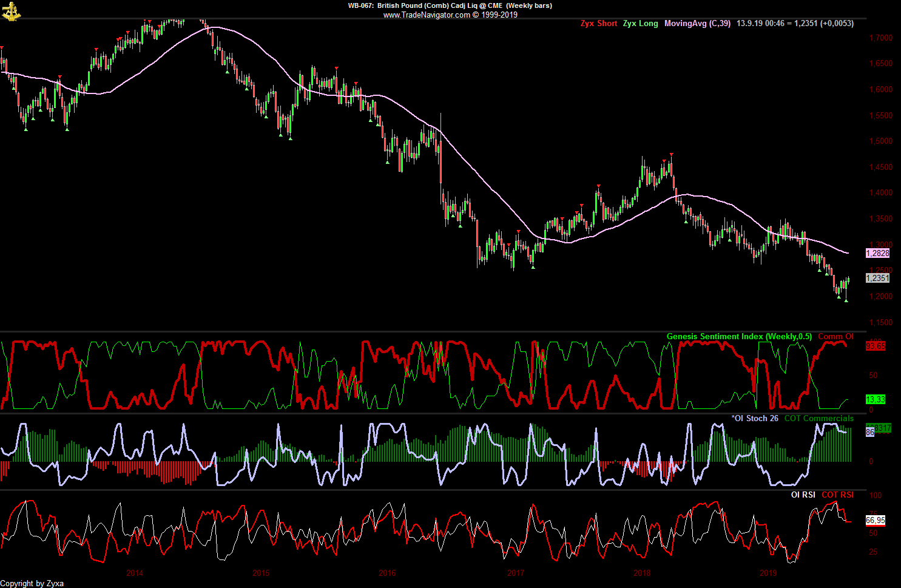Select the Zyx Short legend label
This screenshot has height=588, width=901.
tap(598, 24)
